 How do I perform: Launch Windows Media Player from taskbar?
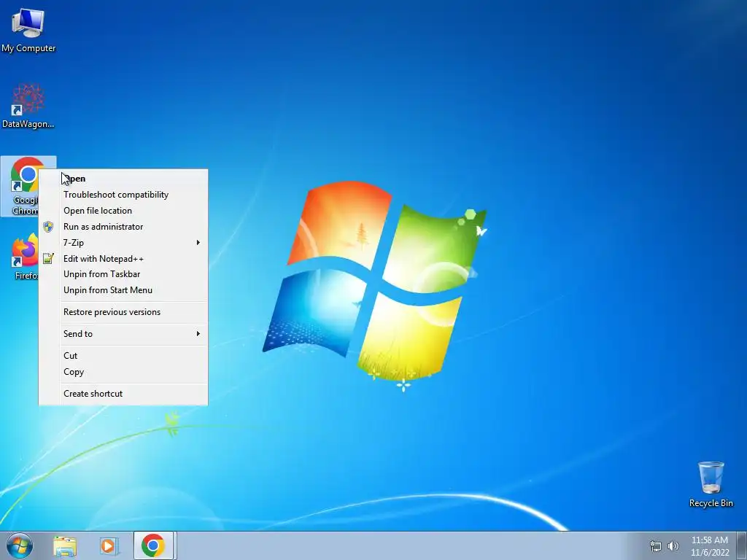pyautogui.click(x=109, y=546)
